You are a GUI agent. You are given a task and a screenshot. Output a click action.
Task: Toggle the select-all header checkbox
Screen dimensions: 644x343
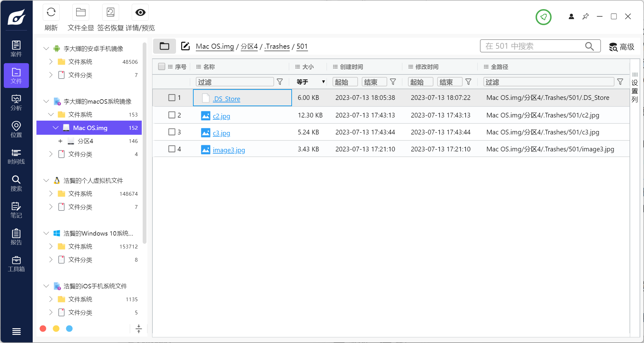click(162, 67)
